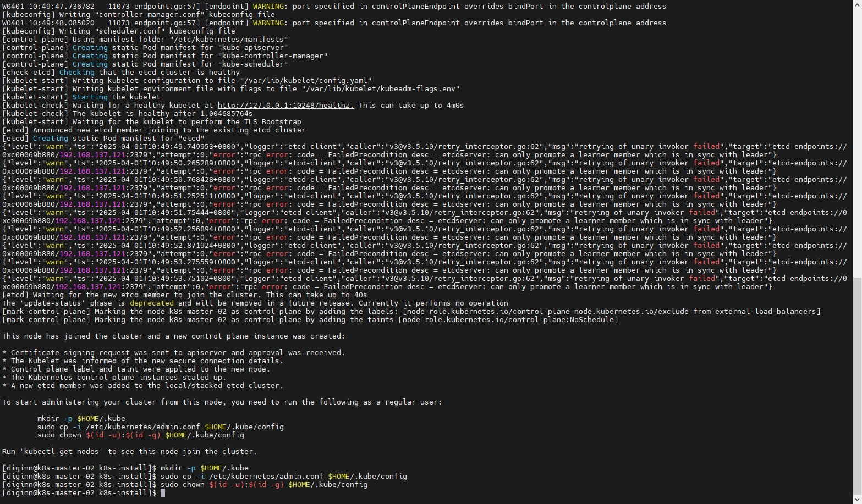Image resolution: width=862 pixels, height=504 pixels.
Task: Click the indented "mkdir -p $HOME/.kube" instruction
Action: [x=81, y=419]
